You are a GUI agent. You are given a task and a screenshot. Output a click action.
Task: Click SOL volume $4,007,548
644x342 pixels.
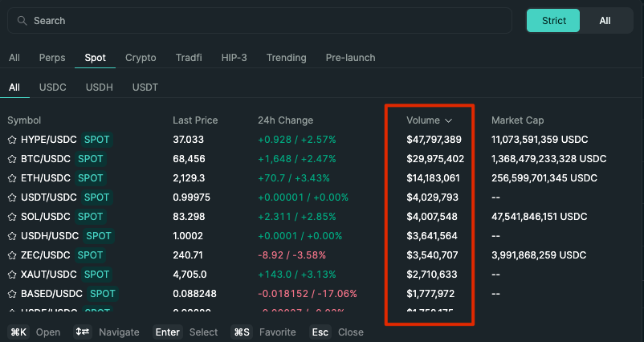coord(432,217)
